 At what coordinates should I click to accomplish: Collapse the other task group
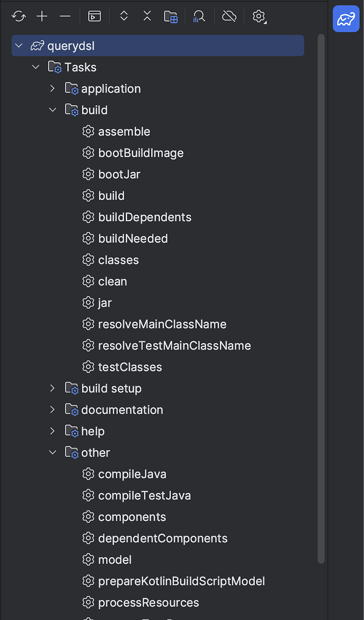click(52, 452)
